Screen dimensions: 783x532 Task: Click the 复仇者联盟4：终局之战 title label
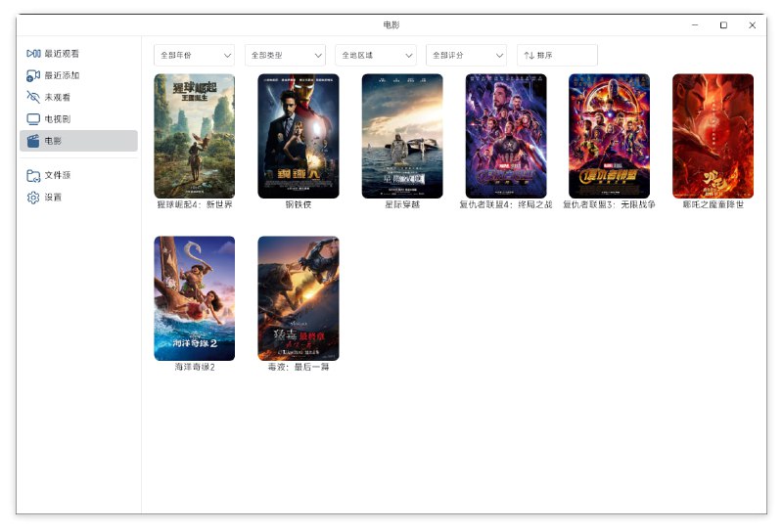(505, 205)
